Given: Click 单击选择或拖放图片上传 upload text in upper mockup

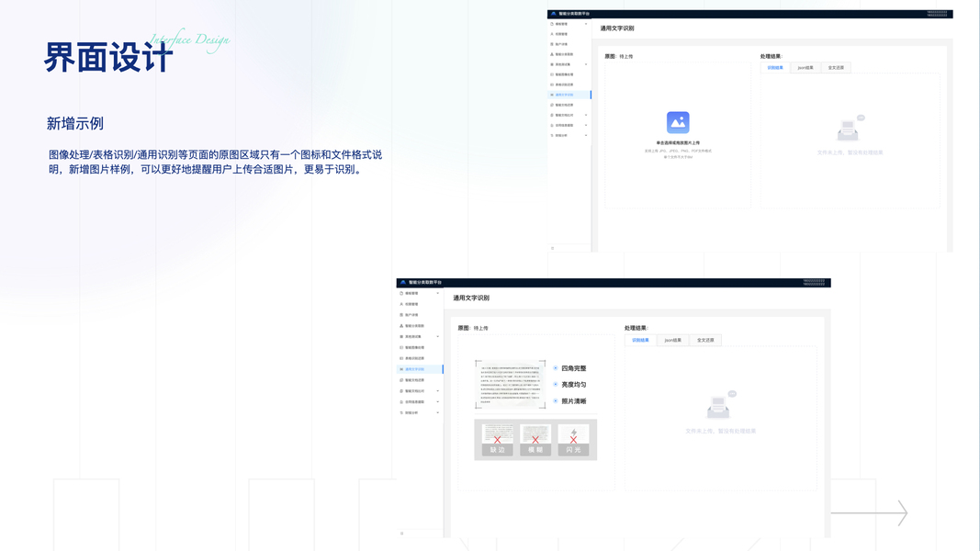Looking at the screenshot, I should (x=678, y=143).
